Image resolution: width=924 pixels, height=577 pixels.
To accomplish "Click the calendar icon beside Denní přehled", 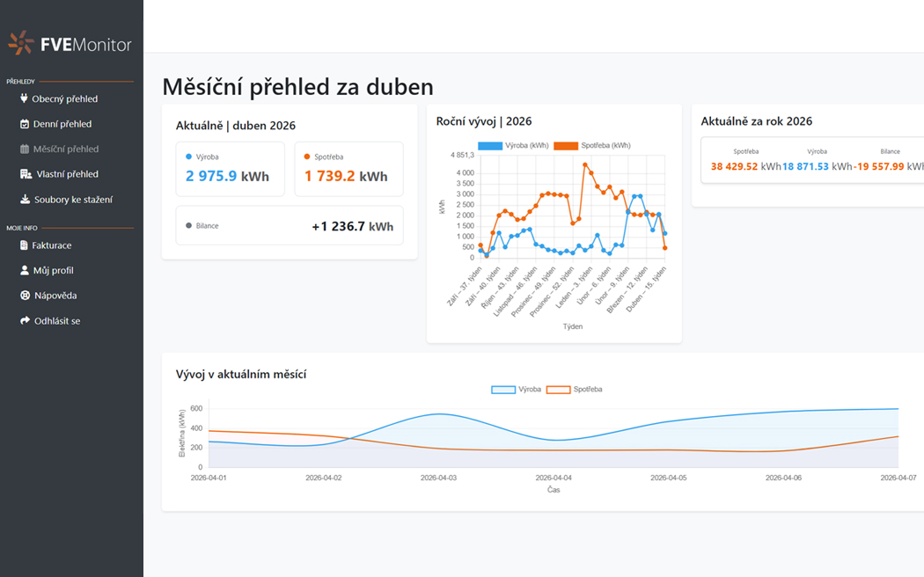I will pyautogui.click(x=25, y=124).
